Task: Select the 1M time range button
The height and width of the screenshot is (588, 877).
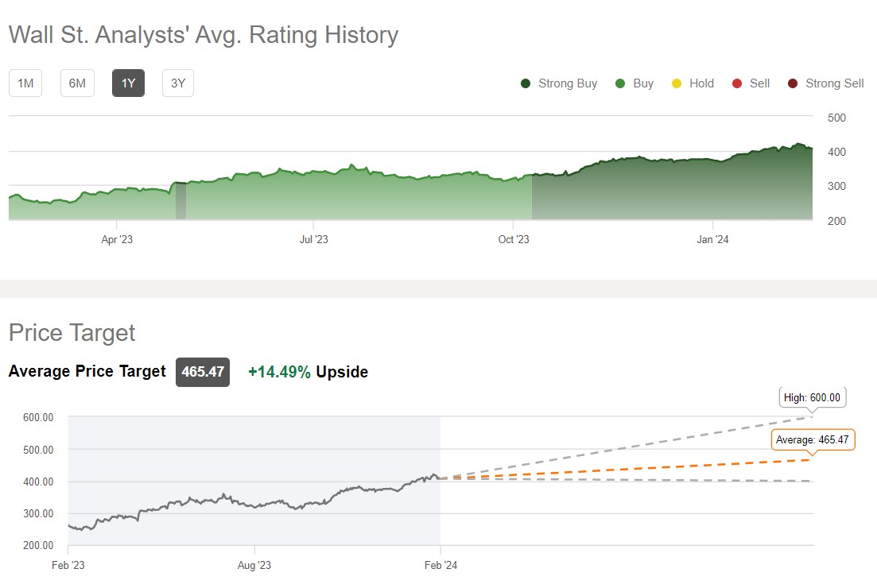Action: 25,83
